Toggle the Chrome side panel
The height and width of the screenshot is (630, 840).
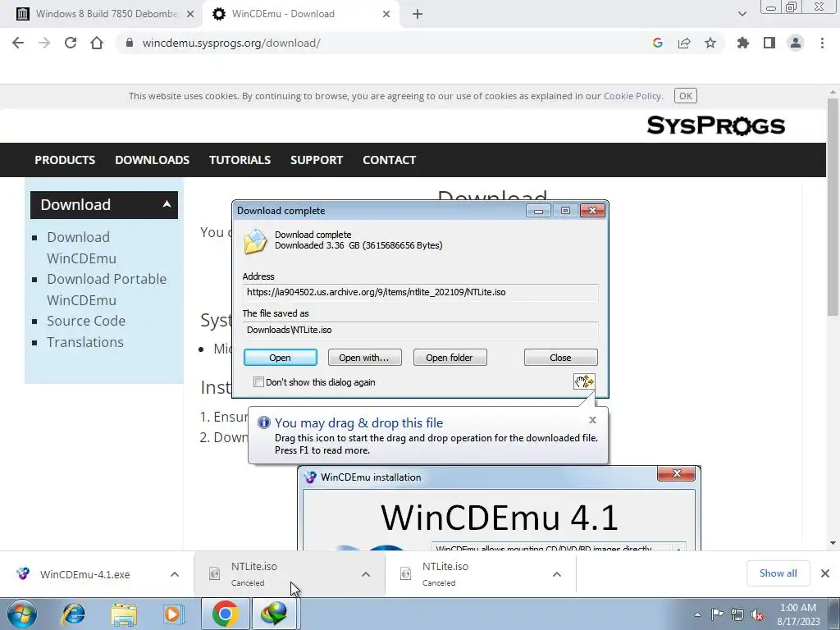coord(769,43)
